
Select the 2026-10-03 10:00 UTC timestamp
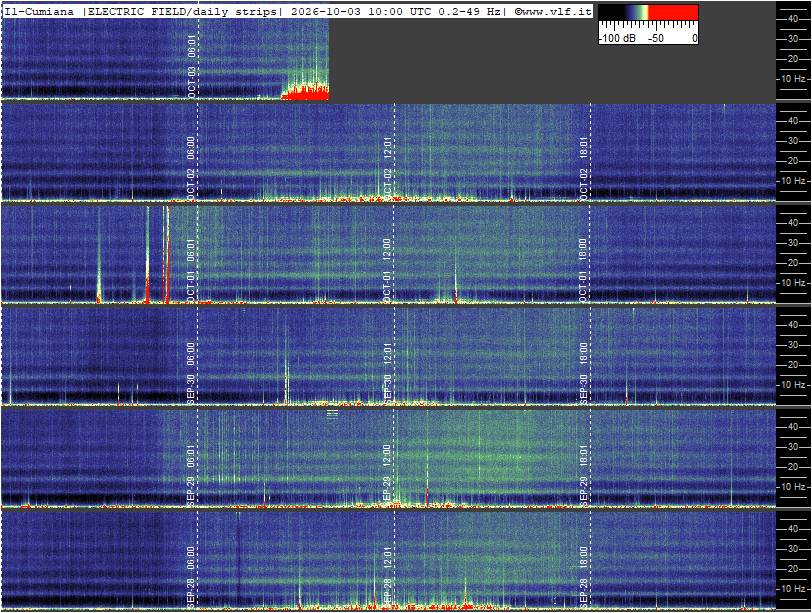pyautogui.click(x=359, y=11)
